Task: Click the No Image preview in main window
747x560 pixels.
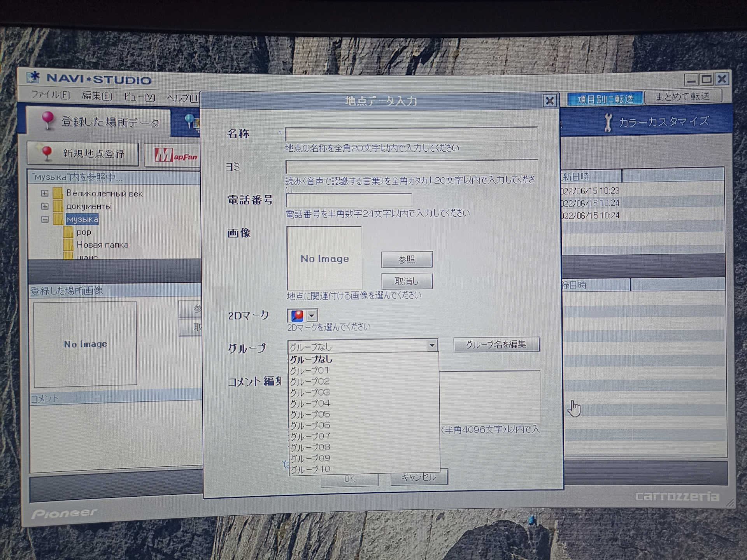Action: tap(85, 344)
